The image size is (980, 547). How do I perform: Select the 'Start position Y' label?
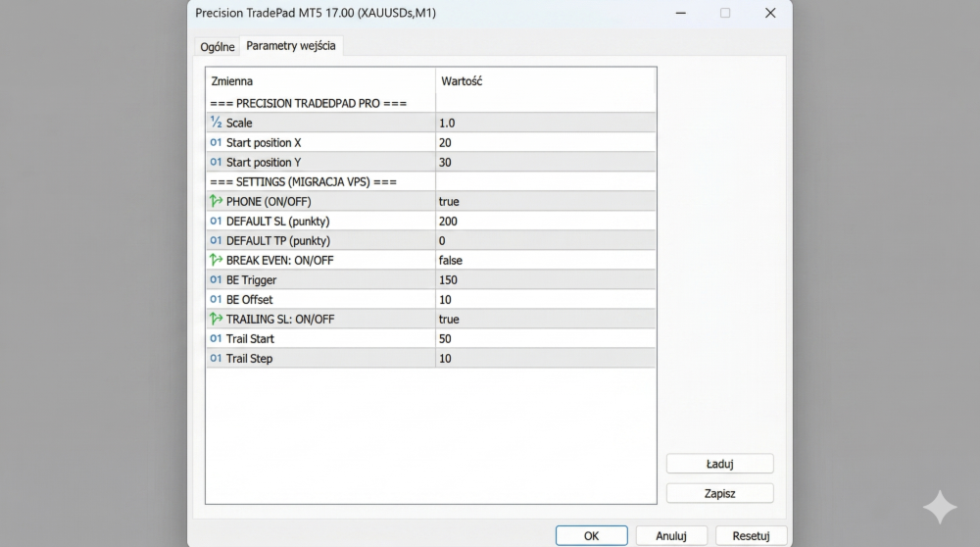264,163
